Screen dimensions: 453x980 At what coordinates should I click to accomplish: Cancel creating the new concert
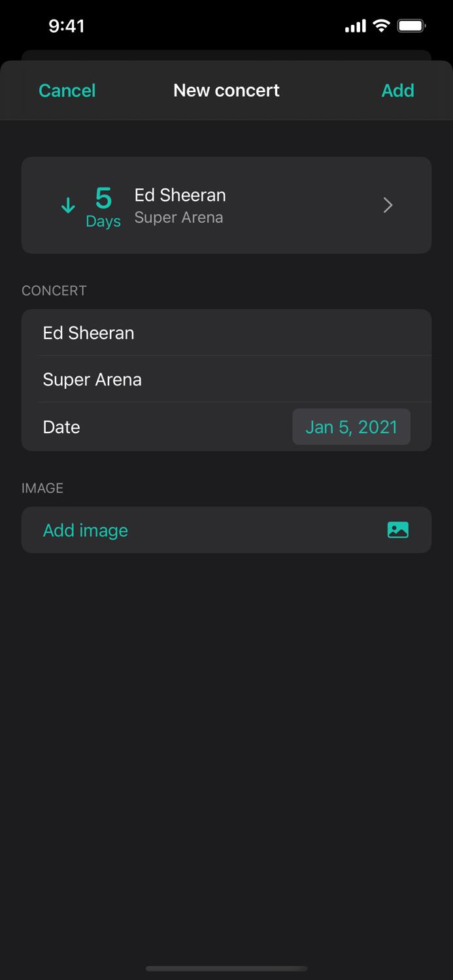click(67, 90)
